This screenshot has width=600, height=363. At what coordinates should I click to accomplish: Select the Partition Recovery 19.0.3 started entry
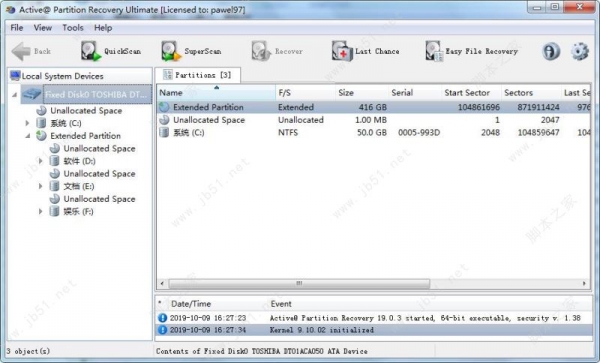pos(373,318)
